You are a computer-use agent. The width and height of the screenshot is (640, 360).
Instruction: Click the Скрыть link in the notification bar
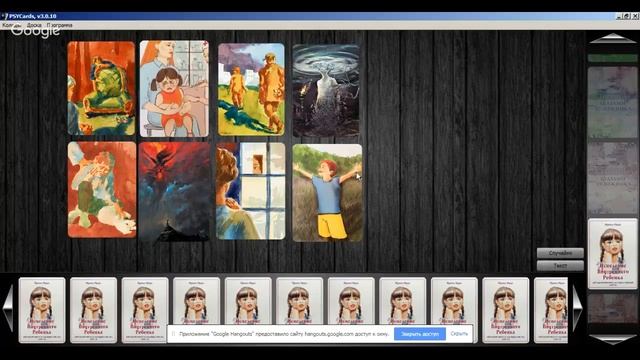point(459,334)
